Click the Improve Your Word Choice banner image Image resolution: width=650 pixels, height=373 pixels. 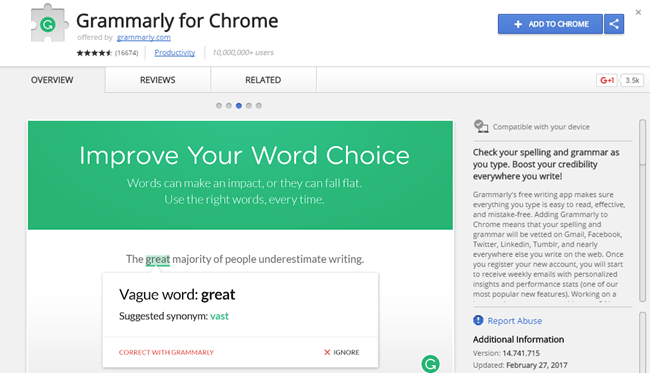pos(240,175)
